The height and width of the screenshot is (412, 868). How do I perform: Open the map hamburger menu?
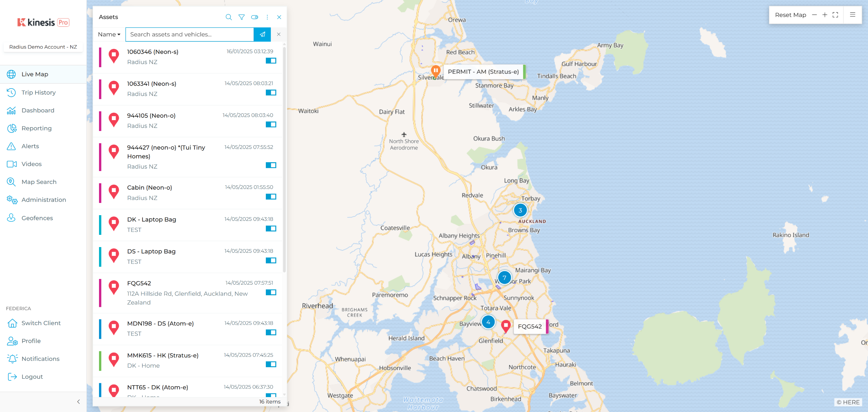pos(852,15)
